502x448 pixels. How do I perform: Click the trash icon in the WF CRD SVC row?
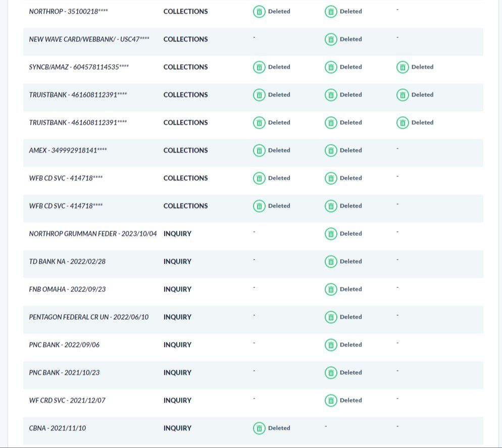(331, 401)
